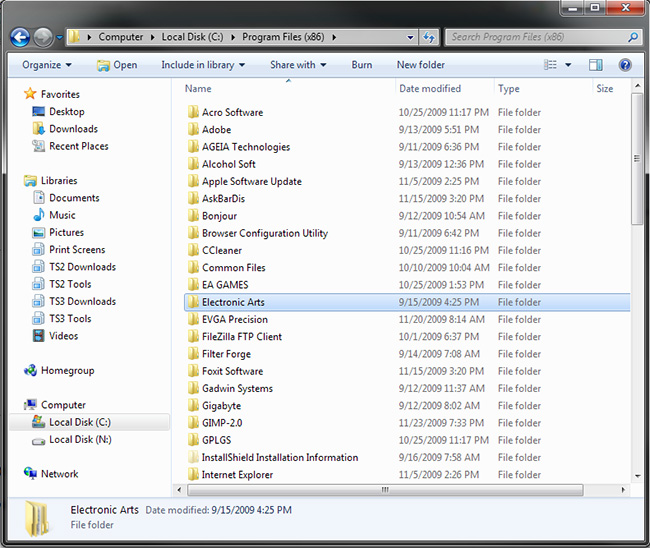This screenshot has height=548, width=650.
Task: Click Program Files (x86) breadcrumb segment
Action: pos(283,37)
